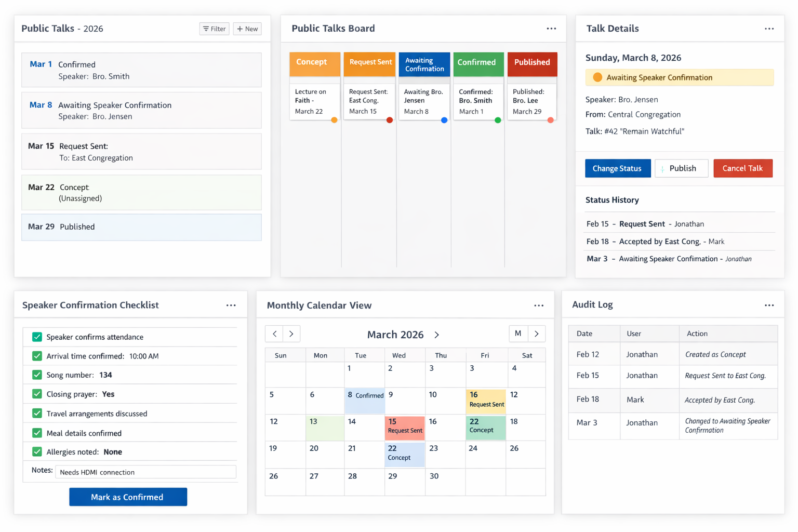Click the orange dot on Concept card

pos(334,120)
